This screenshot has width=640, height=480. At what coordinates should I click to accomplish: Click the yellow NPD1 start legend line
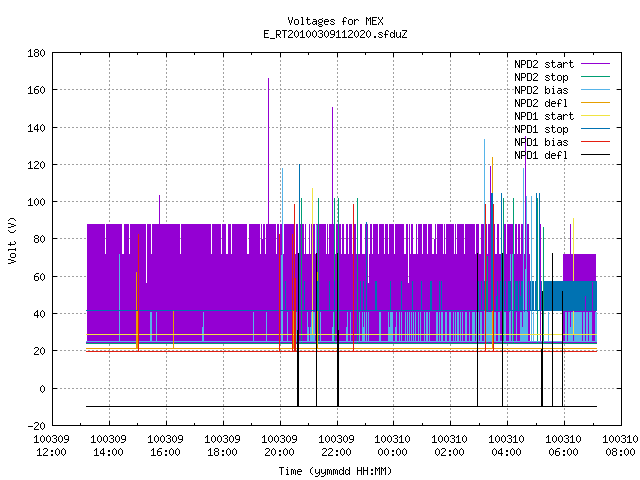point(596,116)
